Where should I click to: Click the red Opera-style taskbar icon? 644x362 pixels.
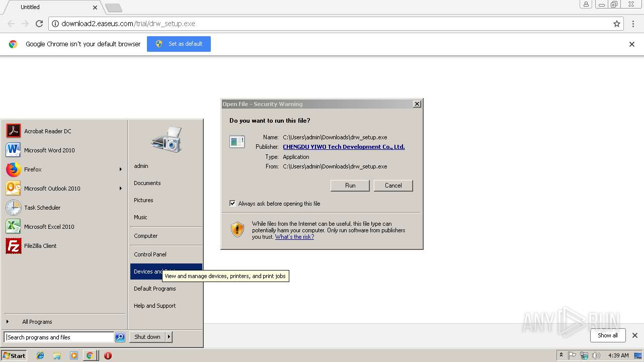pos(108,355)
